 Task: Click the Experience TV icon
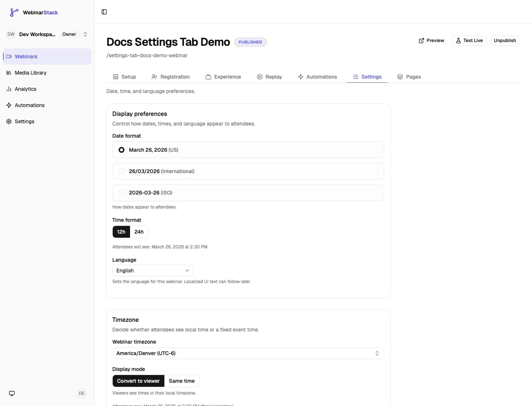(x=208, y=77)
